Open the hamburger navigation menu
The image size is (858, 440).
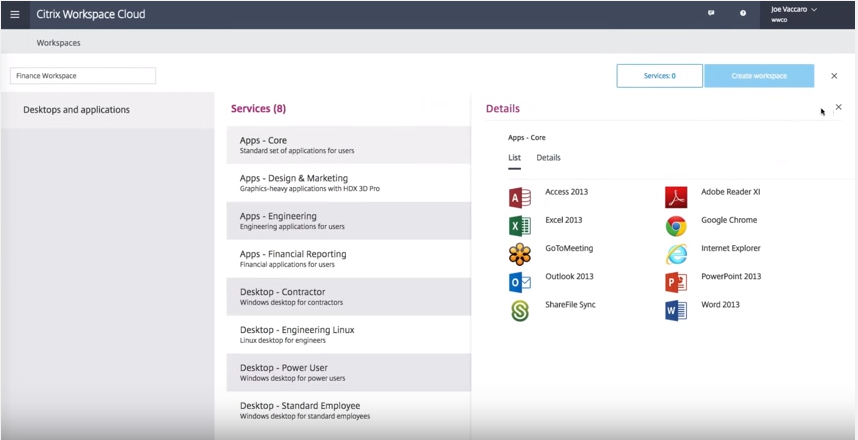pos(15,14)
